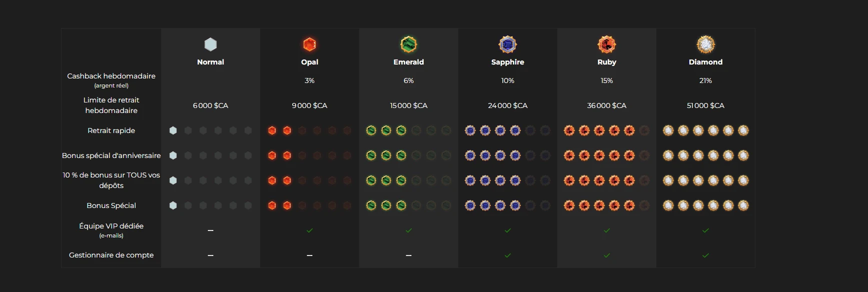Click the 51 000 $CA withdrawal limit value

(706, 105)
